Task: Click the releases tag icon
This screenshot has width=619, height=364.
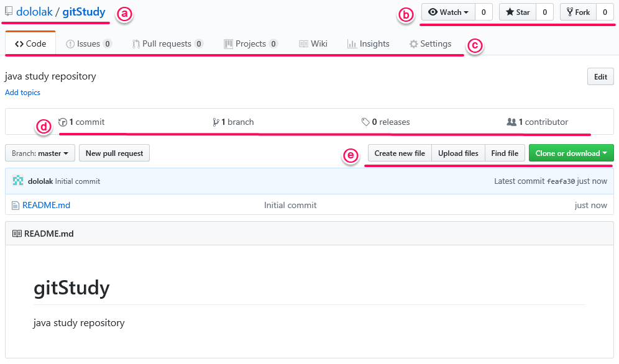Action: pyautogui.click(x=365, y=122)
